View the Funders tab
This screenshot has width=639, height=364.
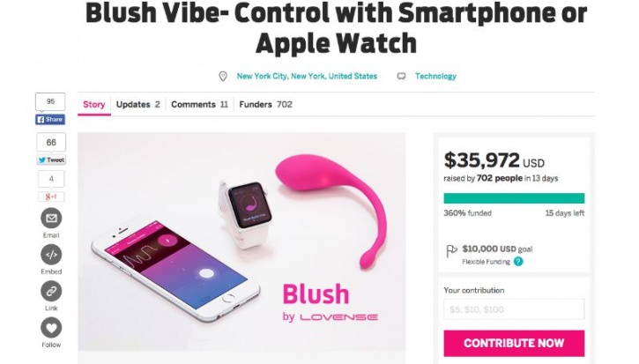tap(265, 104)
